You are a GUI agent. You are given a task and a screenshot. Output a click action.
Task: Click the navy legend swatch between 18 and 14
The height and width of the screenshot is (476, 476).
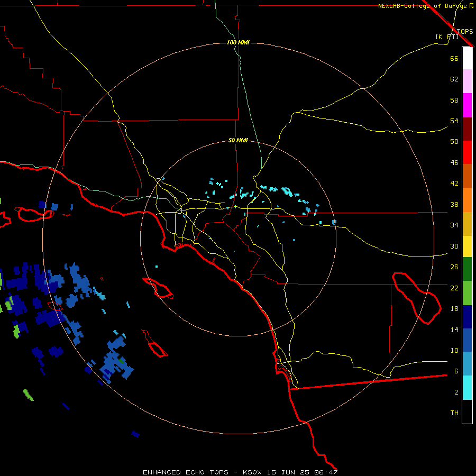(467, 317)
